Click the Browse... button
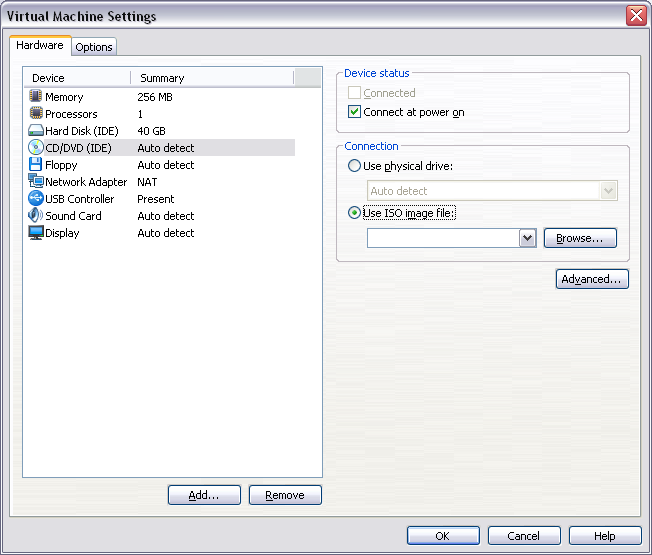Image resolution: width=652 pixels, height=555 pixels. (580, 238)
